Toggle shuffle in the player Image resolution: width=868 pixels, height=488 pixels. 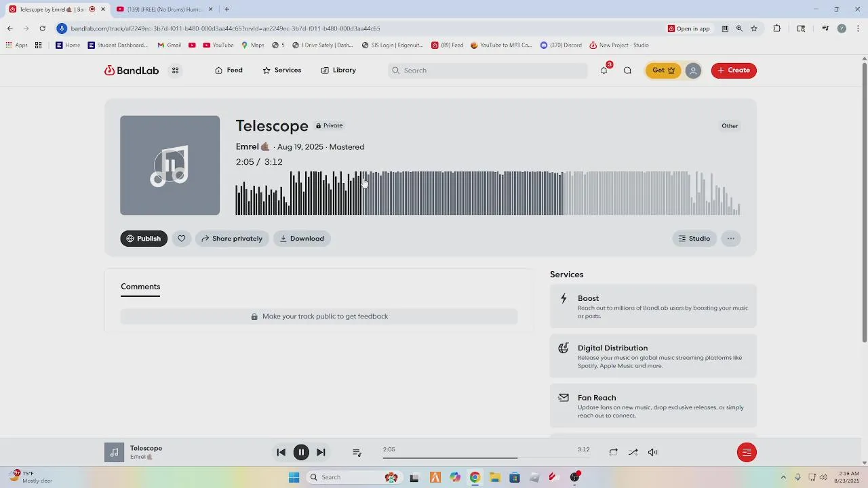(633, 452)
